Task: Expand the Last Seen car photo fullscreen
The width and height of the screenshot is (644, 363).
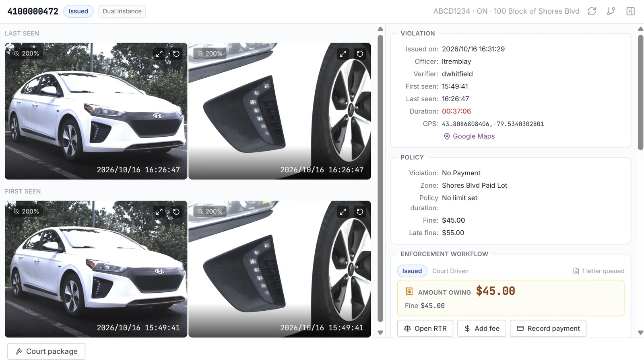Action: (159, 54)
